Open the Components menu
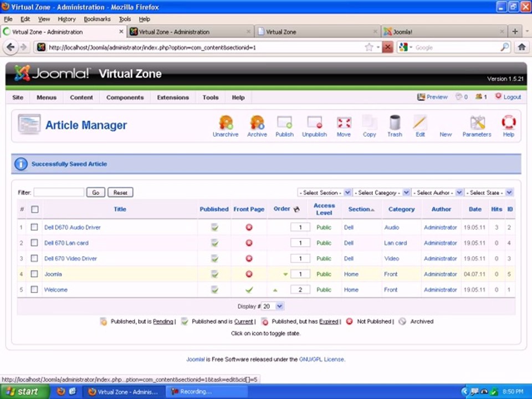Screen dimensions: 532x399 125,98
